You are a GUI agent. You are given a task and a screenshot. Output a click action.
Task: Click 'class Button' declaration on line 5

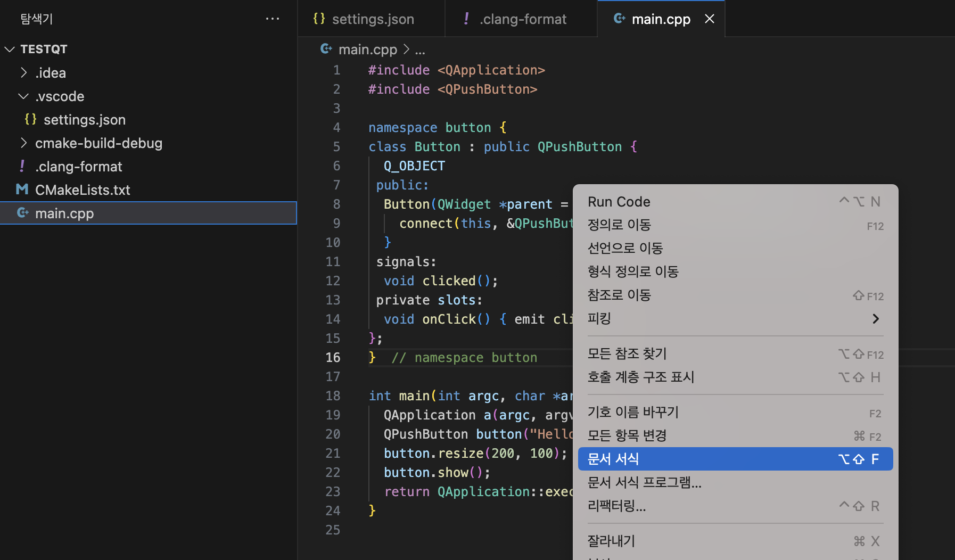click(x=414, y=146)
